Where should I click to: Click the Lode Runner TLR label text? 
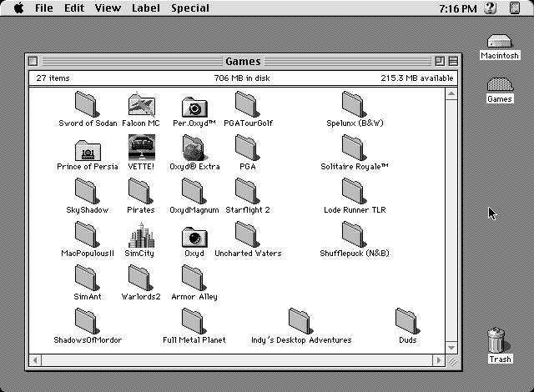pyautogui.click(x=355, y=210)
